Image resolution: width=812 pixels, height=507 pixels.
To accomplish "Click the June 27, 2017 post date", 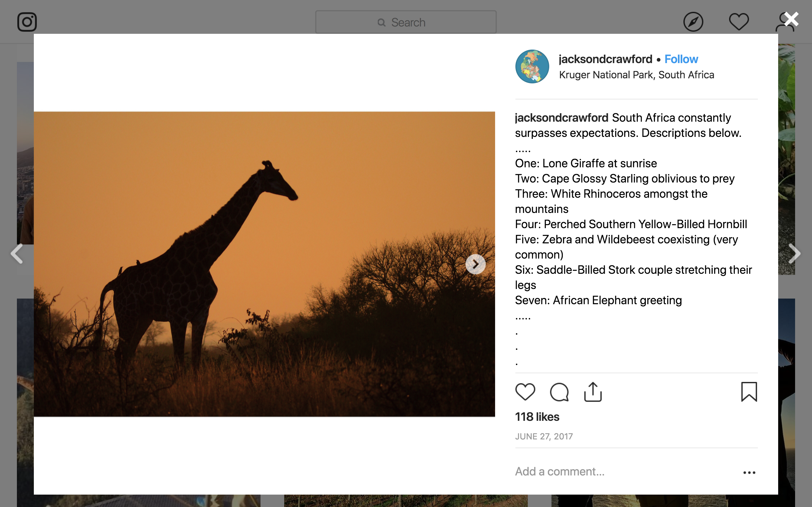I will 544,436.
